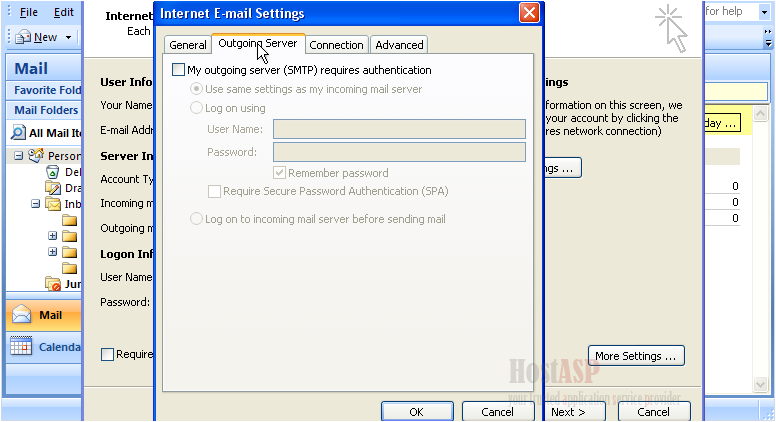Click the Mail Folders header
Screen dimensions: 776x422
46,110
